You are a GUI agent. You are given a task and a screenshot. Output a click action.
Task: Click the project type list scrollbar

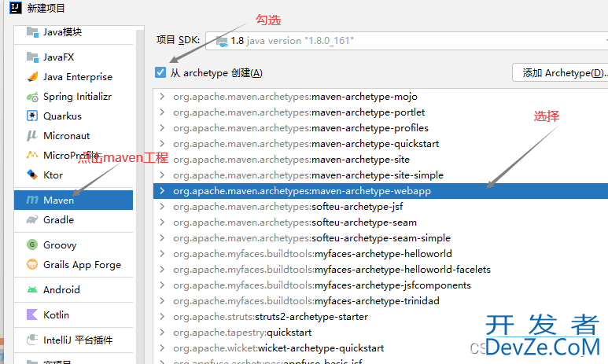coord(140,197)
